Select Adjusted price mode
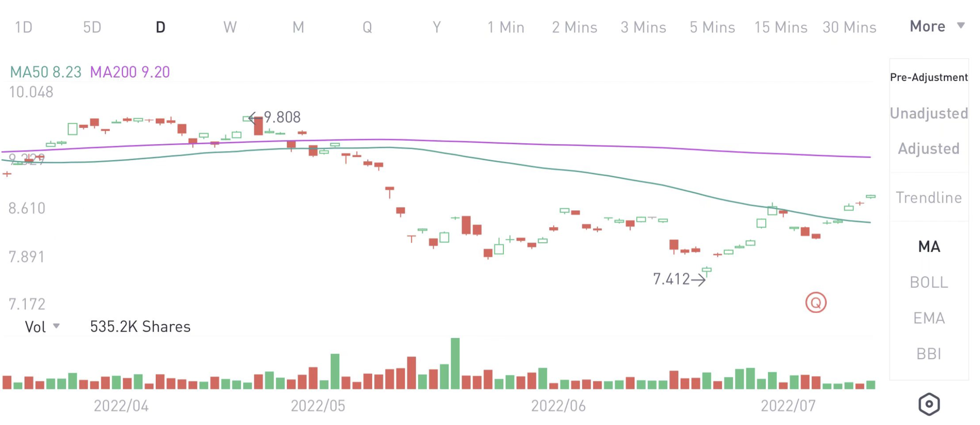This screenshot has width=980, height=425. (929, 148)
